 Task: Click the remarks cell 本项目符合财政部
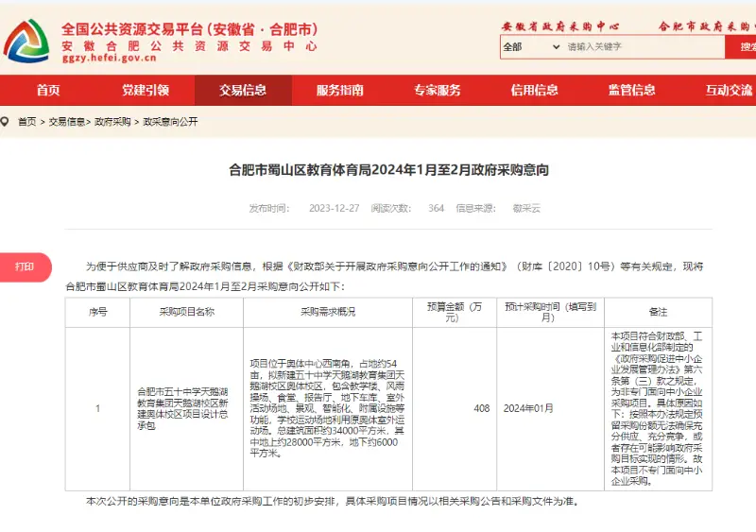pos(658,408)
